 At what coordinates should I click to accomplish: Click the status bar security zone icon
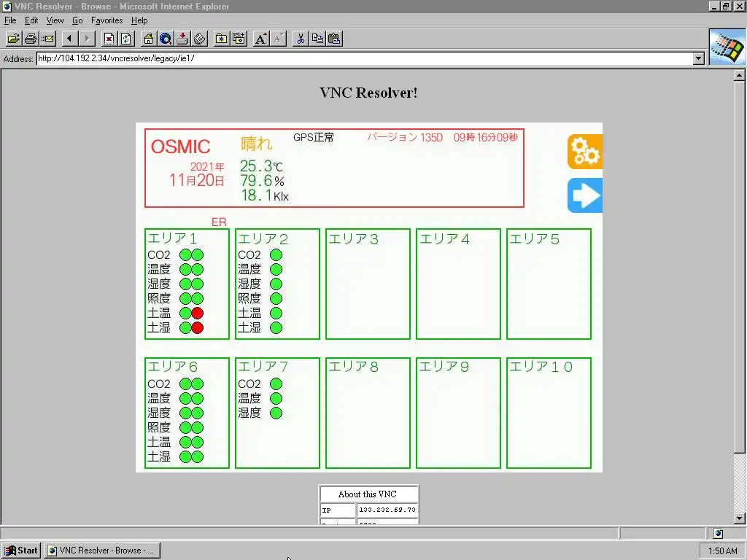tap(719, 533)
